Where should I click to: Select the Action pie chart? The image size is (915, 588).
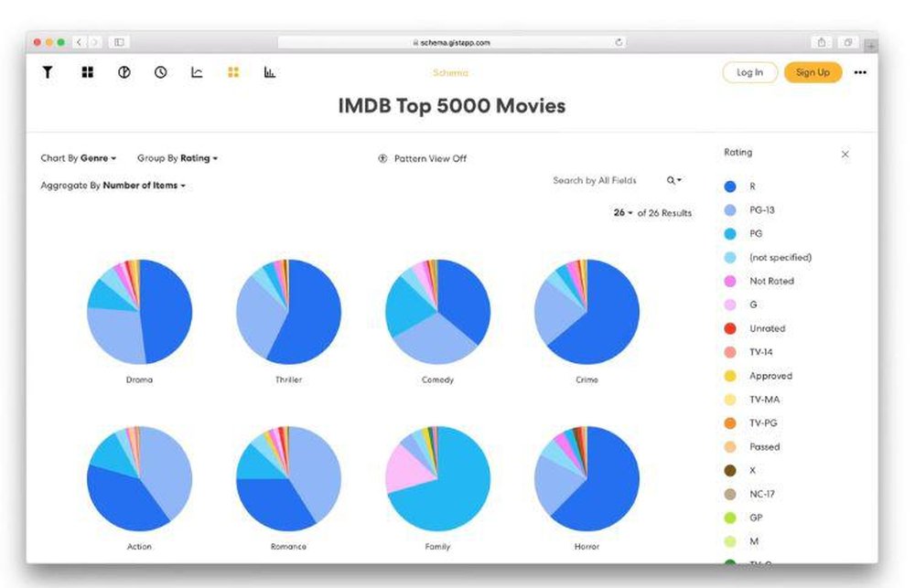(139, 479)
